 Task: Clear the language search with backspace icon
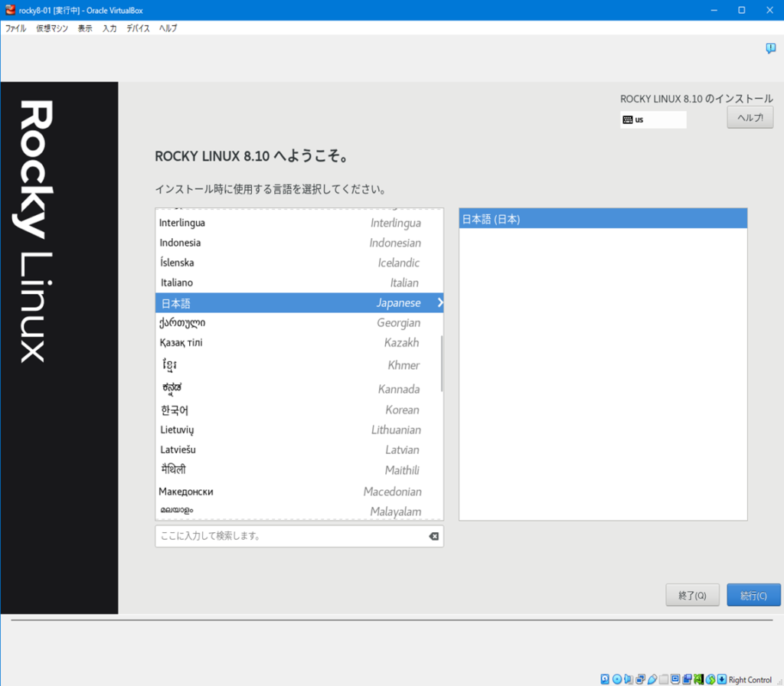(433, 536)
